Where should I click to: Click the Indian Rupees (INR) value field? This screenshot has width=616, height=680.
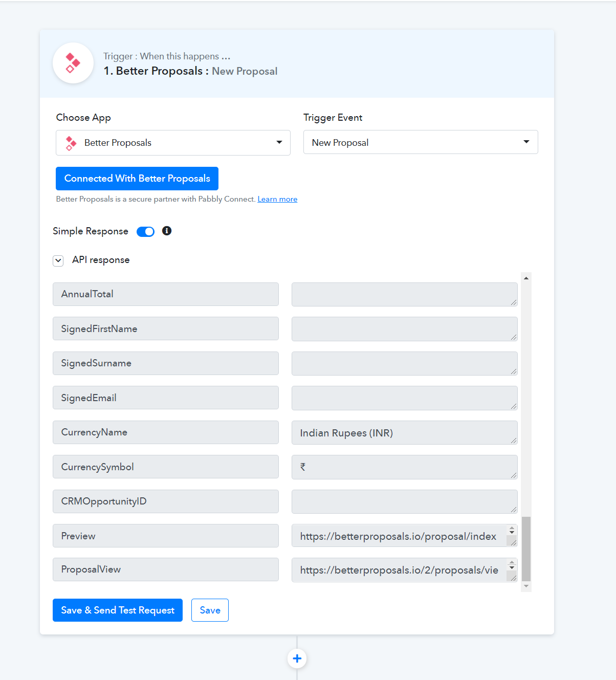(x=405, y=433)
